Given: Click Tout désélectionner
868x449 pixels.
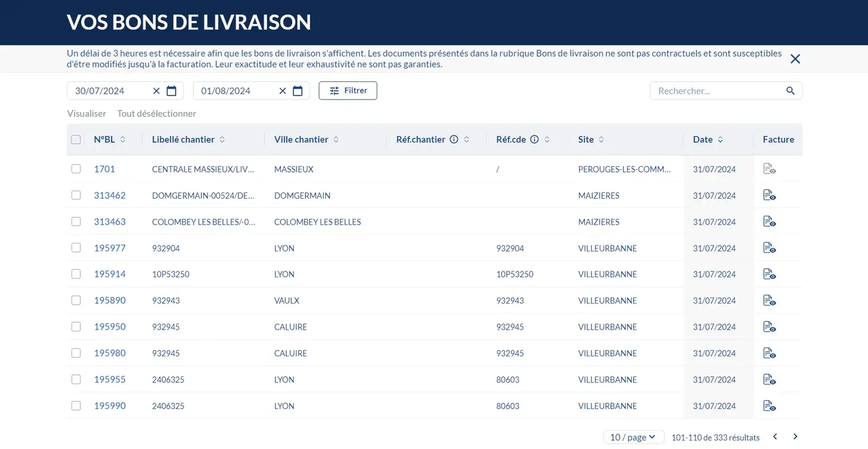Looking at the screenshot, I should coord(157,113).
